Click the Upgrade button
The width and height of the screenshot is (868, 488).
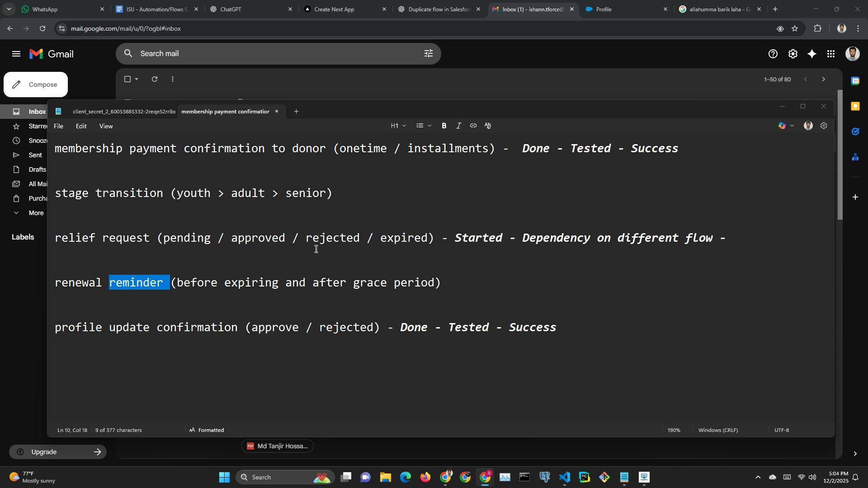[57, 452]
